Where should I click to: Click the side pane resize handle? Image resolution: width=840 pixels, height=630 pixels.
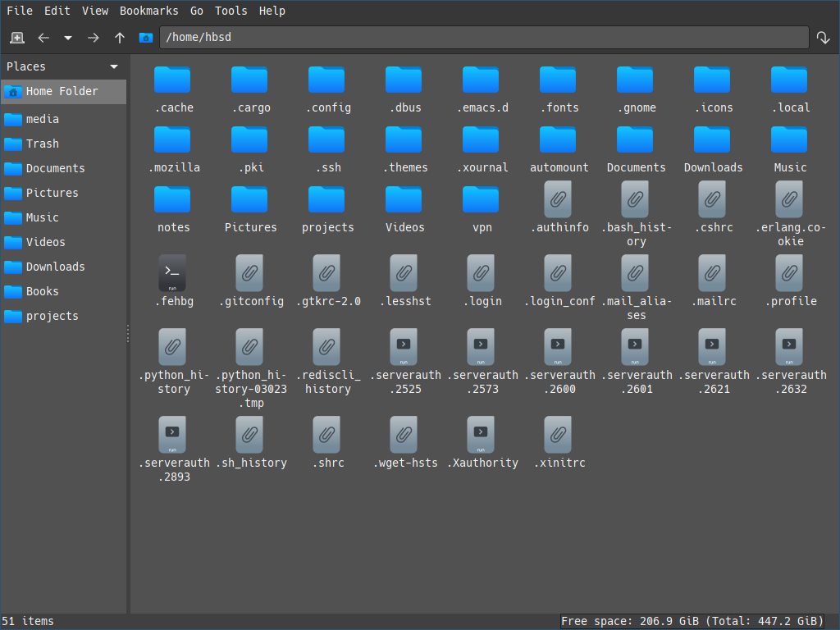[128, 334]
